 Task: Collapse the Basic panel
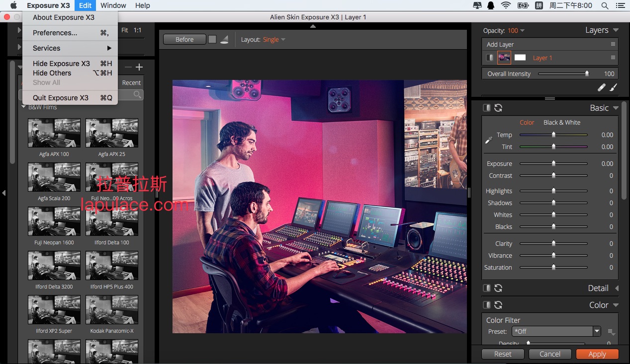pyautogui.click(x=616, y=108)
